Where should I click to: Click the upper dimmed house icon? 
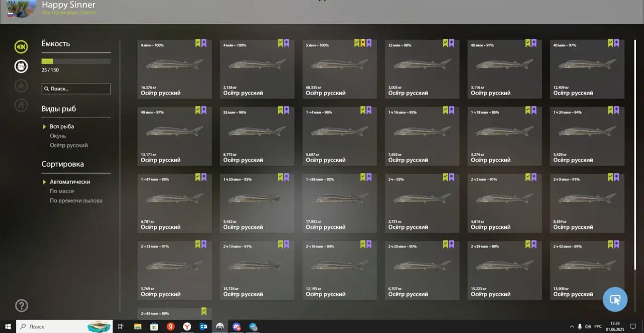21,86
